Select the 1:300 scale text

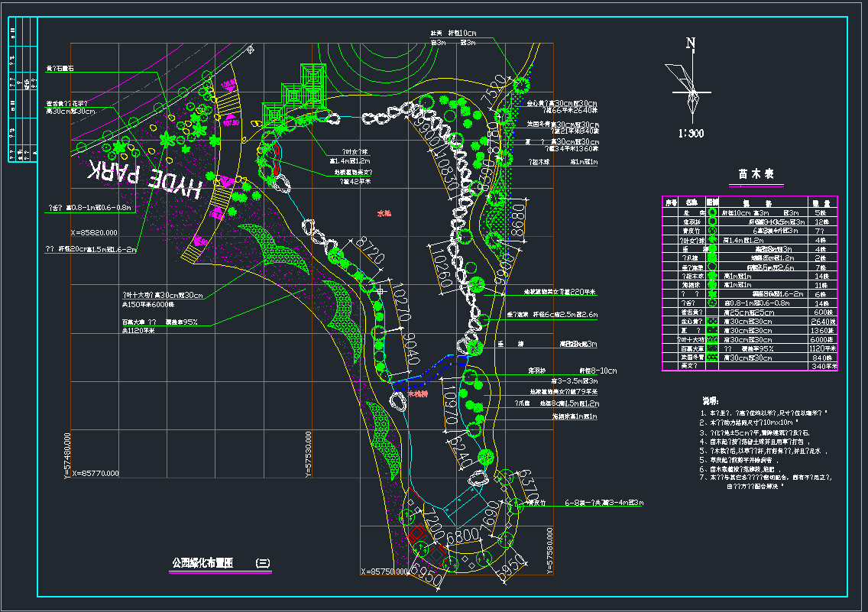point(690,134)
